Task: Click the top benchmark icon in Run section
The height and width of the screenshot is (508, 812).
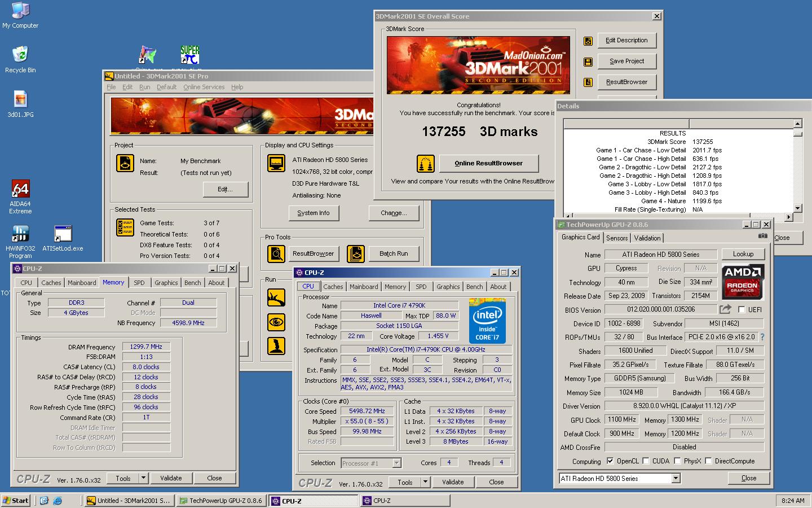Action: 276,297
